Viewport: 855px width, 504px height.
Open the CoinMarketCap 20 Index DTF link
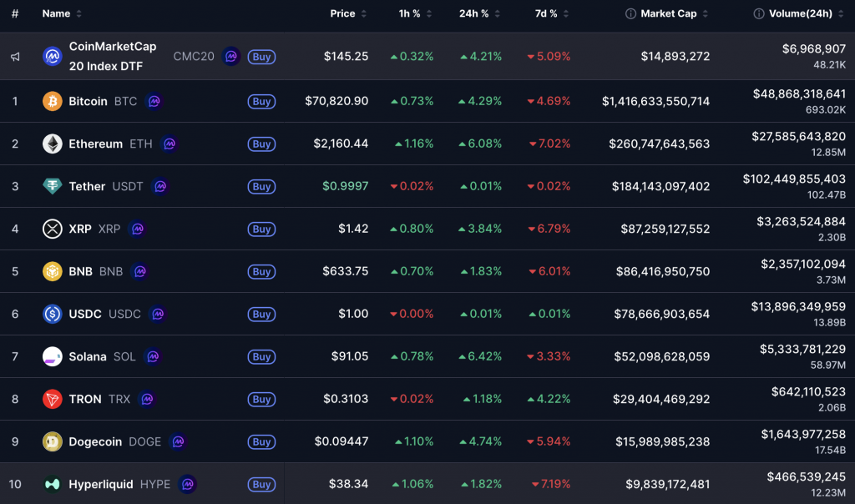pyautogui.click(x=112, y=56)
